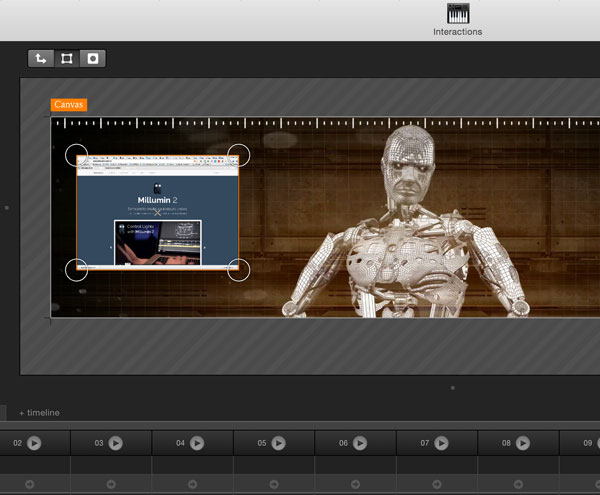Play column 06
This screenshot has height=495, width=600.
[x=360, y=443]
